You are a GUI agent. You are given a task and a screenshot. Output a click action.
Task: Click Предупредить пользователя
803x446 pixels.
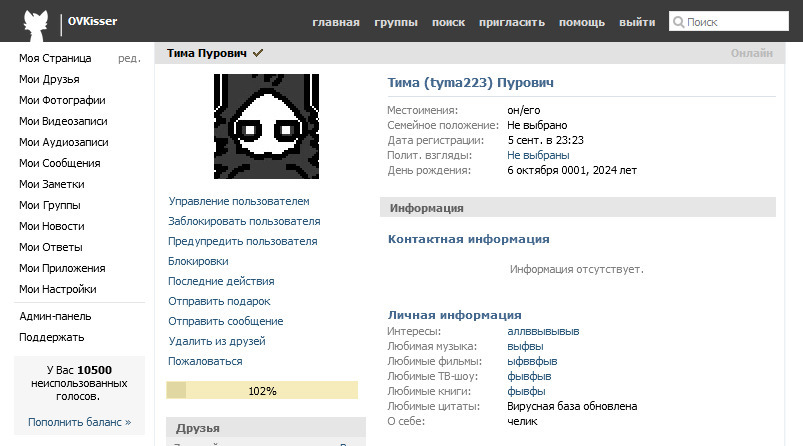243,241
